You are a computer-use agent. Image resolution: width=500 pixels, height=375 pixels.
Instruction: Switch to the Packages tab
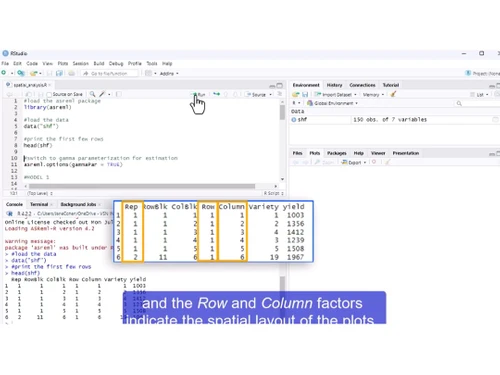pos(337,153)
